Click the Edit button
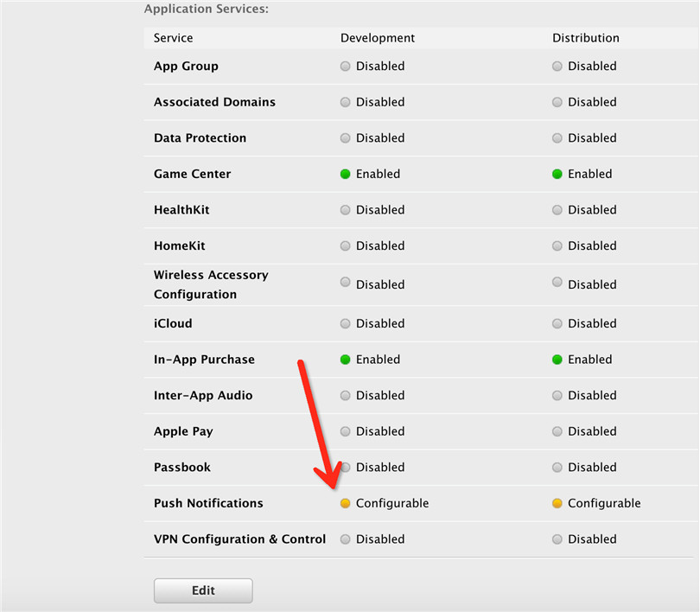This screenshot has height=612, width=700. [203, 590]
